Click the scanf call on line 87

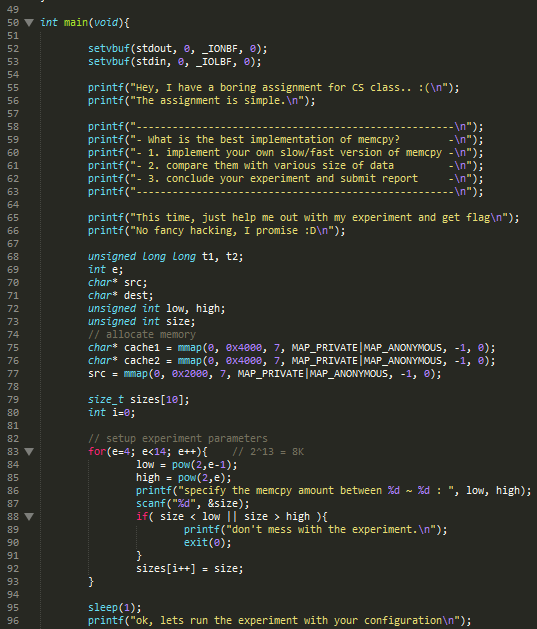193,504
